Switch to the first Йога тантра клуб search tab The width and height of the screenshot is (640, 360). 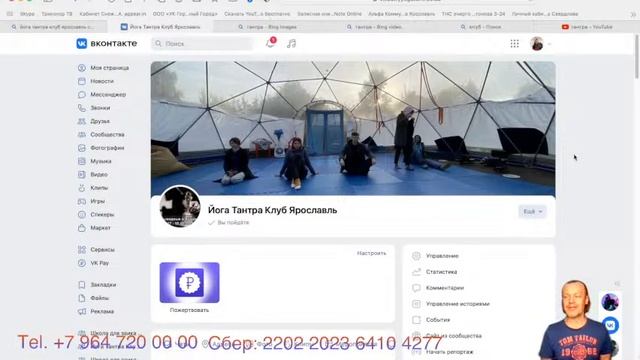tap(53, 27)
